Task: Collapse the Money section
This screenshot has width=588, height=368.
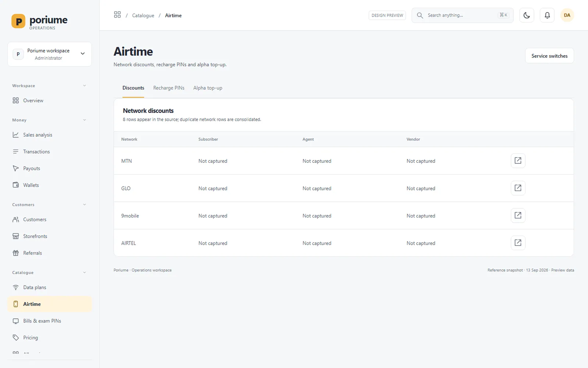Action: 50,120
